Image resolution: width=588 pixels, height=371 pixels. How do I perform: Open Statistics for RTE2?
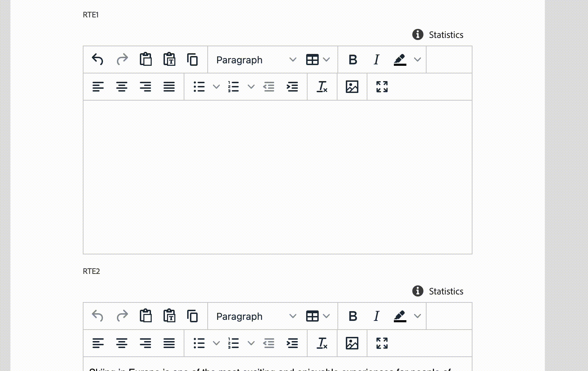438,291
